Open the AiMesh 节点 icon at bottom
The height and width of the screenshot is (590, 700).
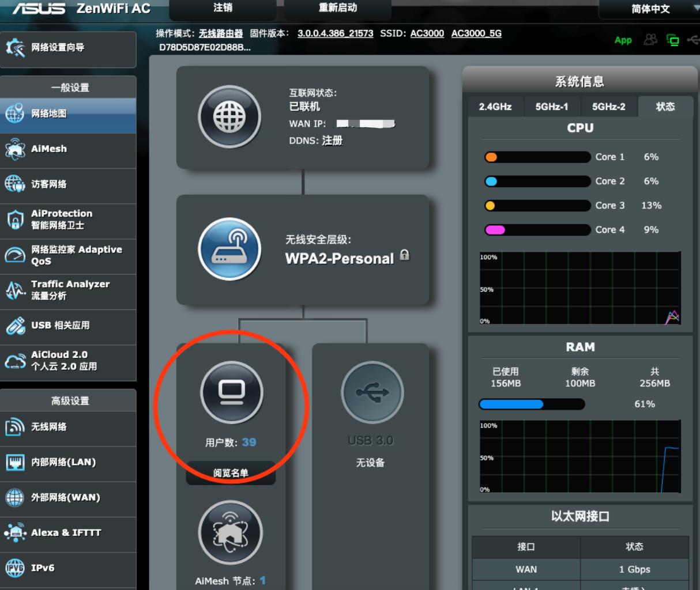click(230, 533)
